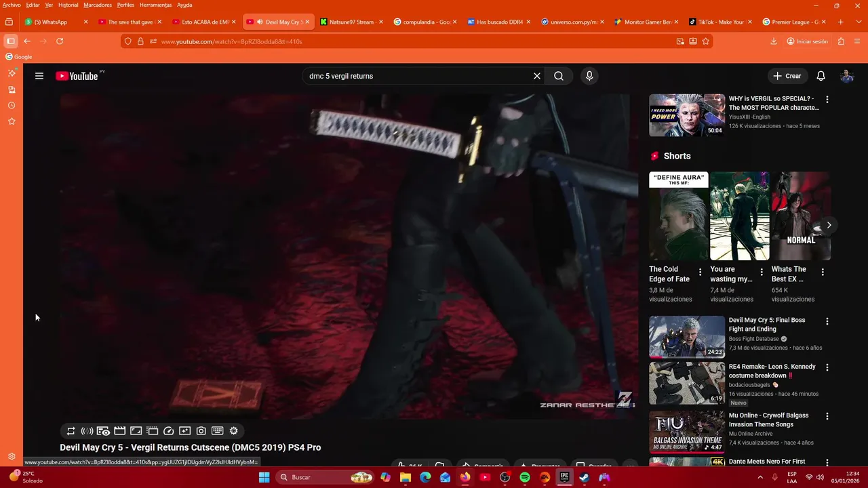Screen dimensions: 868x488
Task: Open Windows Start menu
Action: point(264,477)
